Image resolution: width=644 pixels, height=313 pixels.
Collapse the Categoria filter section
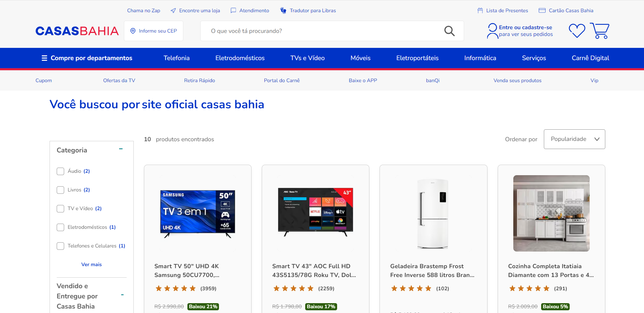(121, 149)
